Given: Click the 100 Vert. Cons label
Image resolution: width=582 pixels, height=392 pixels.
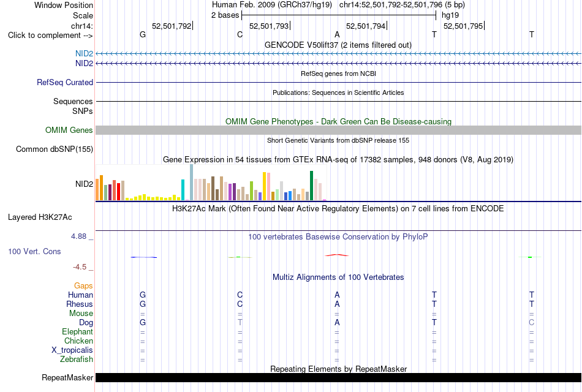Looking at the screenshot, I should coord(34,251).
